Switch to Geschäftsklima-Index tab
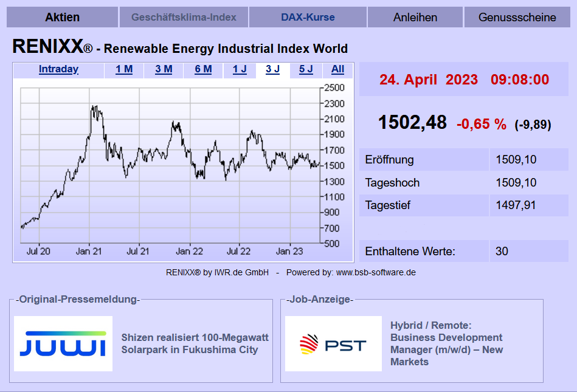 (184, 17)
